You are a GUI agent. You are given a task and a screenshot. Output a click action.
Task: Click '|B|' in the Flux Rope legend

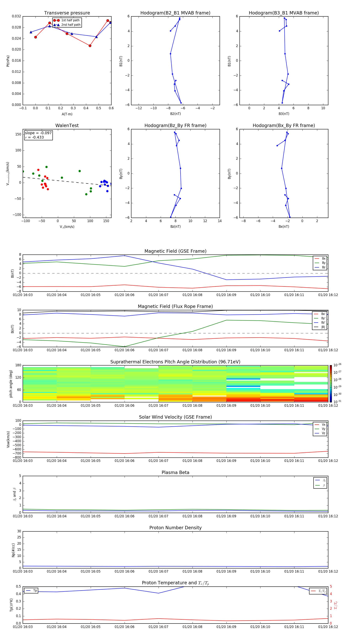(x=323, y=327)
